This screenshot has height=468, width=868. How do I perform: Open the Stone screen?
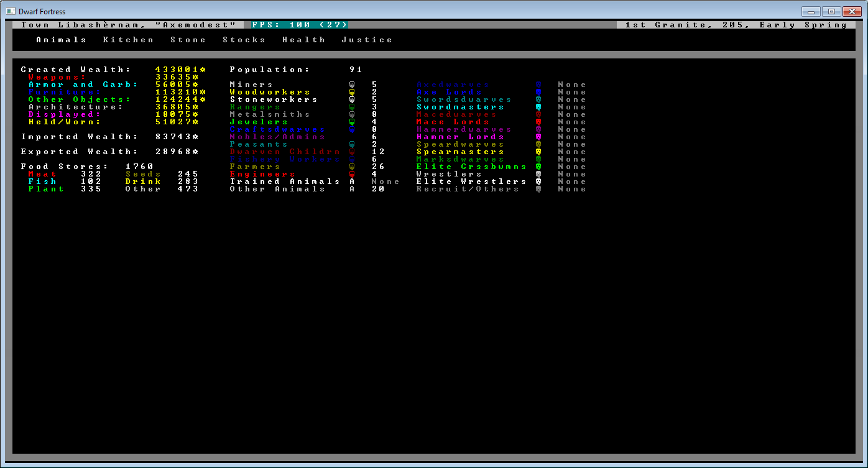pos(188,40)
